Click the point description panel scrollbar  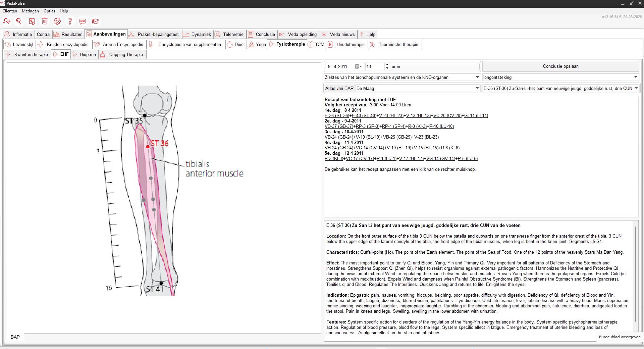click(635, 273)
